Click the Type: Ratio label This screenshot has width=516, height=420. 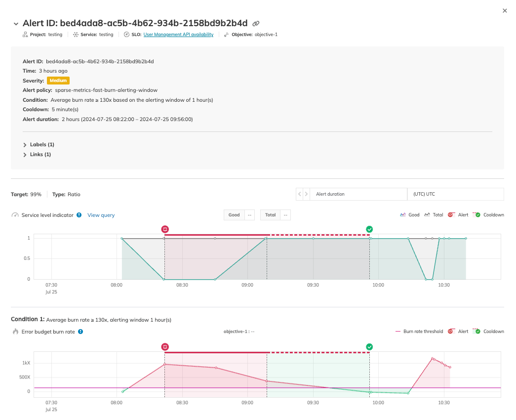click(x=66, y=194)
